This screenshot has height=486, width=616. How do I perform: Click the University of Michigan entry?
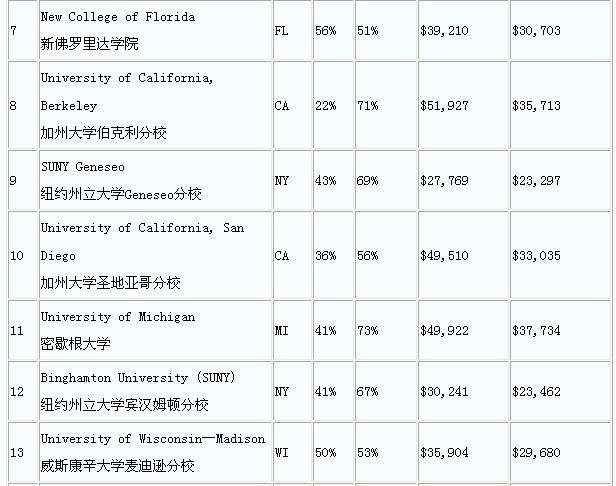point(118,317)
